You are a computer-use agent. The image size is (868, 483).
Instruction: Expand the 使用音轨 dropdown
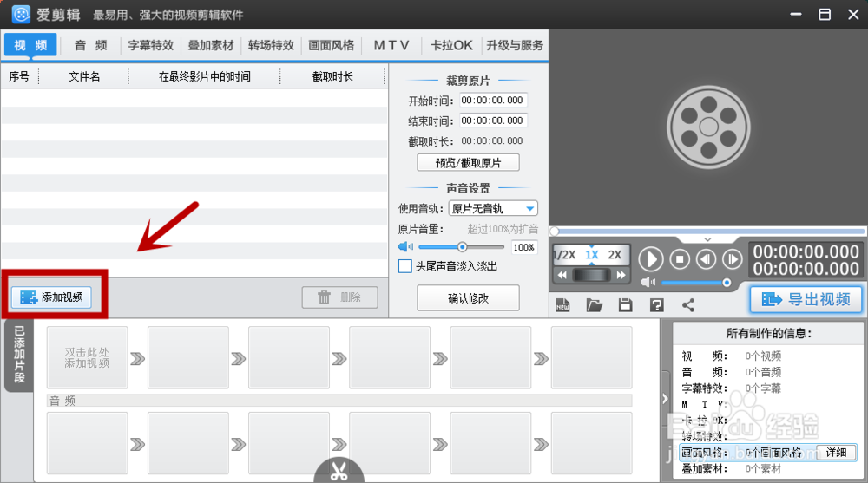(493, 209)
